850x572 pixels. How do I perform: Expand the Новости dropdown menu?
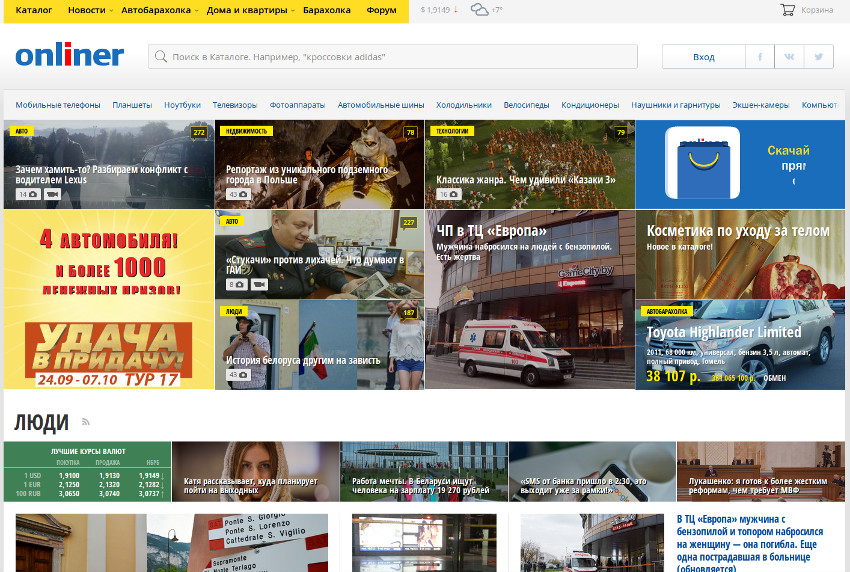(90, 10)
